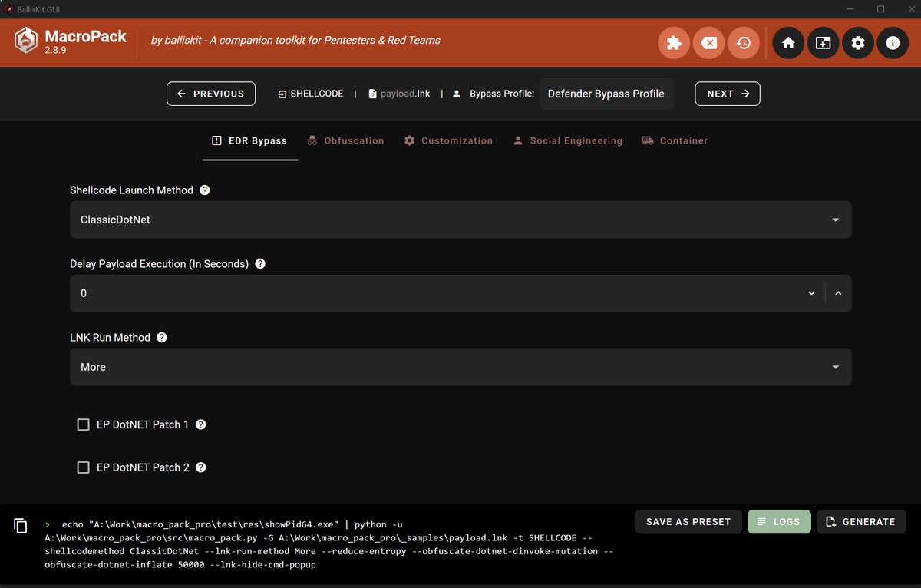Screen dimensions: 921x588
Task: Switch to the EDR Bypass tab
Action: 250,141
